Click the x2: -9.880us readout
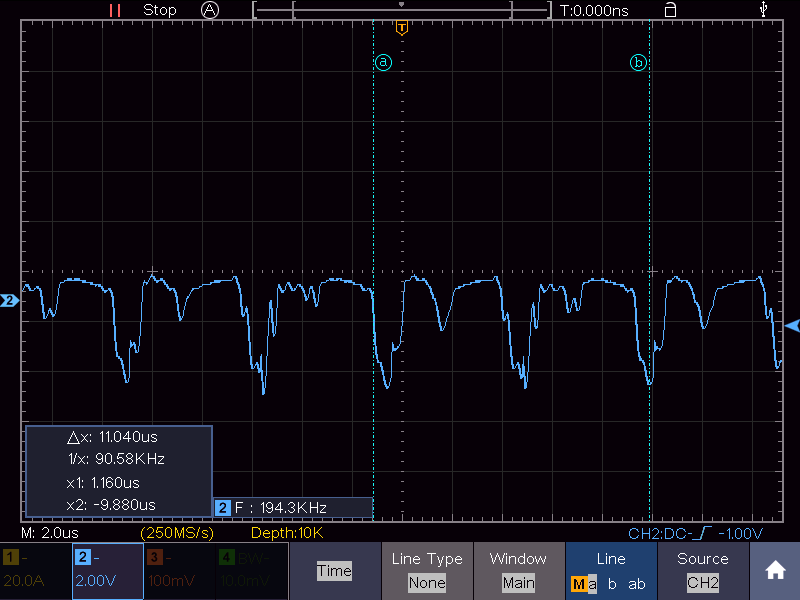The image size is (800, 600). point(111,505)
